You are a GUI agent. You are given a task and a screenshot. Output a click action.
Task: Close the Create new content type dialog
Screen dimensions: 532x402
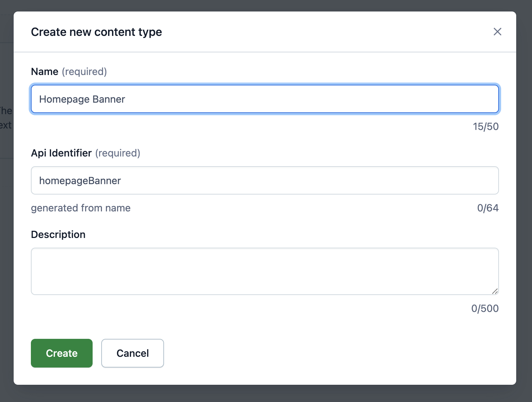pyautogui.click(x=497, y=32)
